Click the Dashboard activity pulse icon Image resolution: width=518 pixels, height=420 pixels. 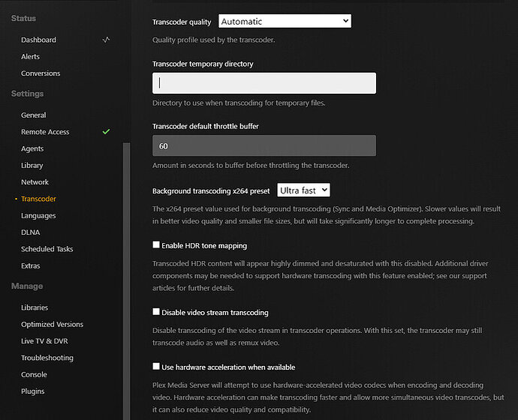click(x=106, y=40)
